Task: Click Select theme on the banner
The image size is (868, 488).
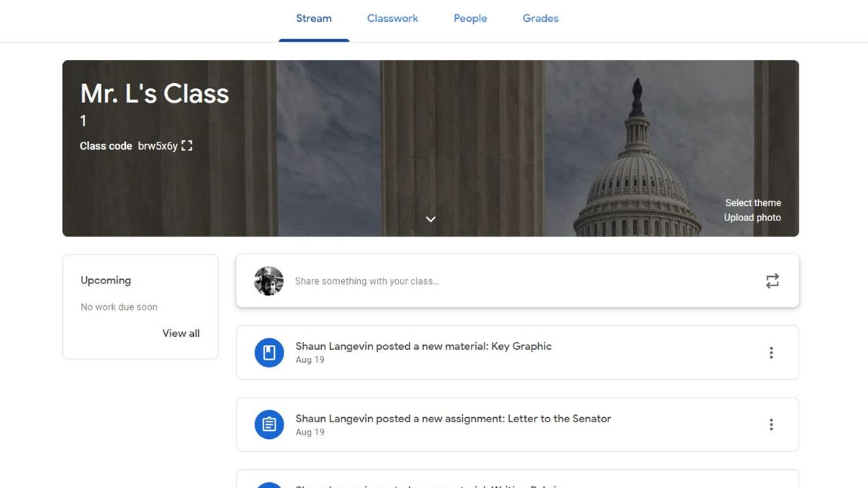Action: coord(753,202)
